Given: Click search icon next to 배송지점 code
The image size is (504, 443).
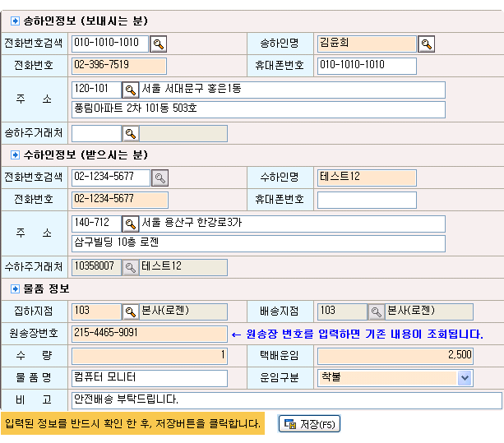Looking at the screenshot, I should (376, 311).
